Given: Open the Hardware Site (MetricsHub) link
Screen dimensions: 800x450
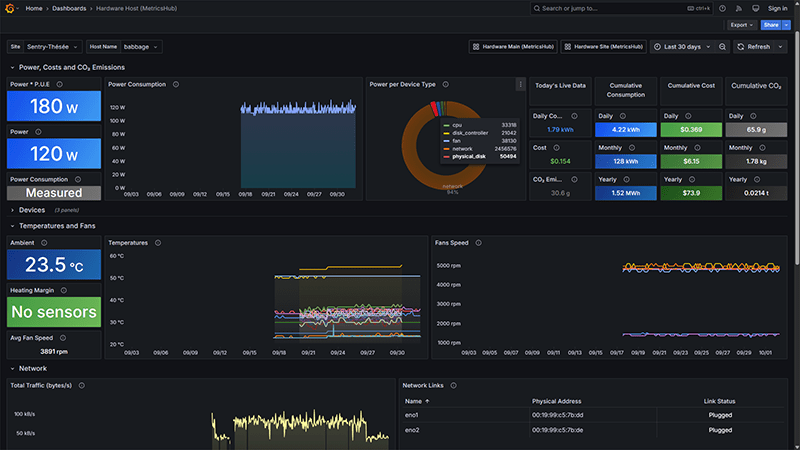Looking at the screenshot, I should click(x=603, y=46).
